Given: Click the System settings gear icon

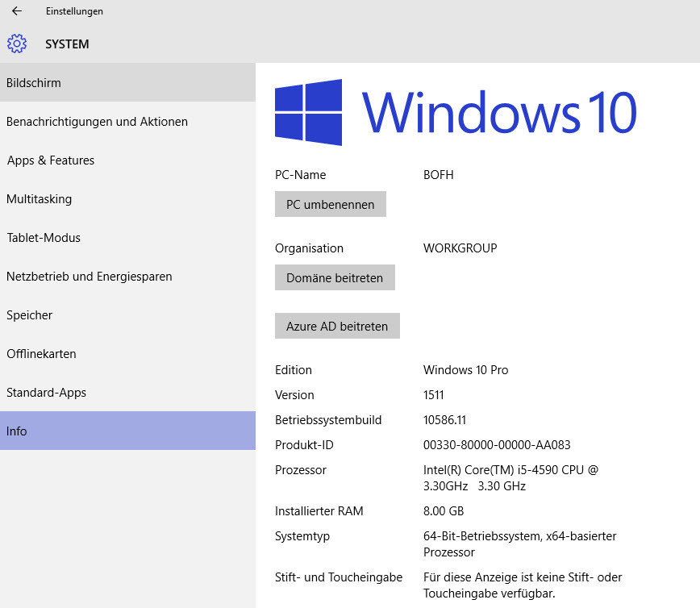Looking at the screenshot, I should pyautogui.click(x=17, y=44).
